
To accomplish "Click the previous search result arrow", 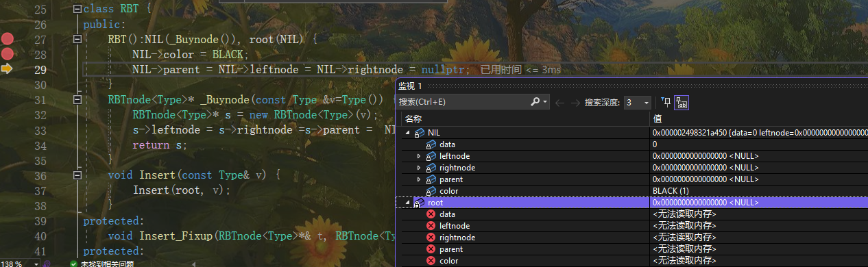I will coord(559,103).
